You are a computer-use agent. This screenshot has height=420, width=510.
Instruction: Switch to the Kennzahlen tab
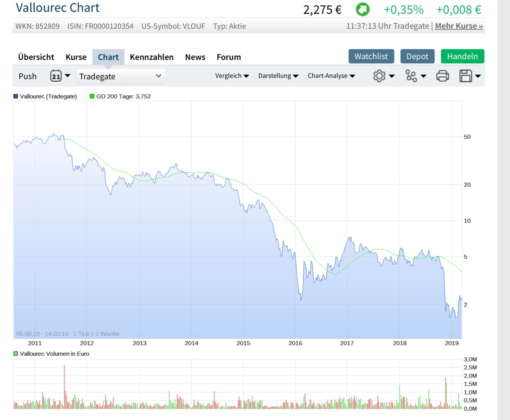coord(152,57)
